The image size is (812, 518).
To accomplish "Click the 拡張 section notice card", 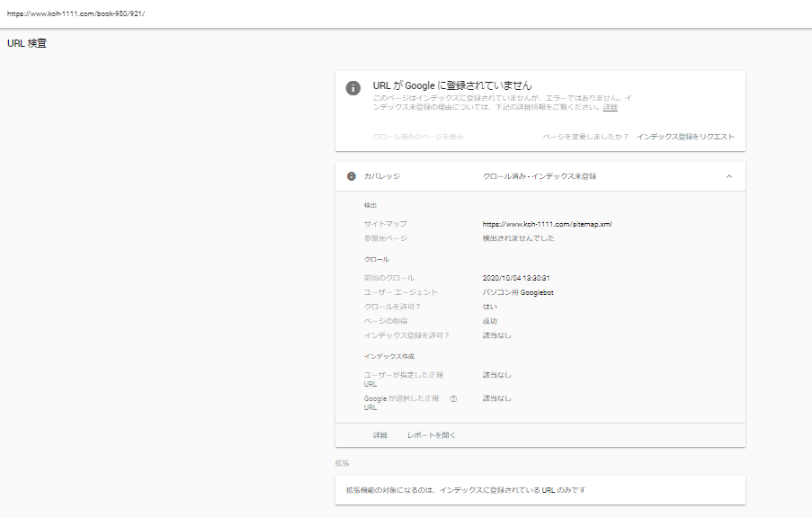I will point(540,490).
